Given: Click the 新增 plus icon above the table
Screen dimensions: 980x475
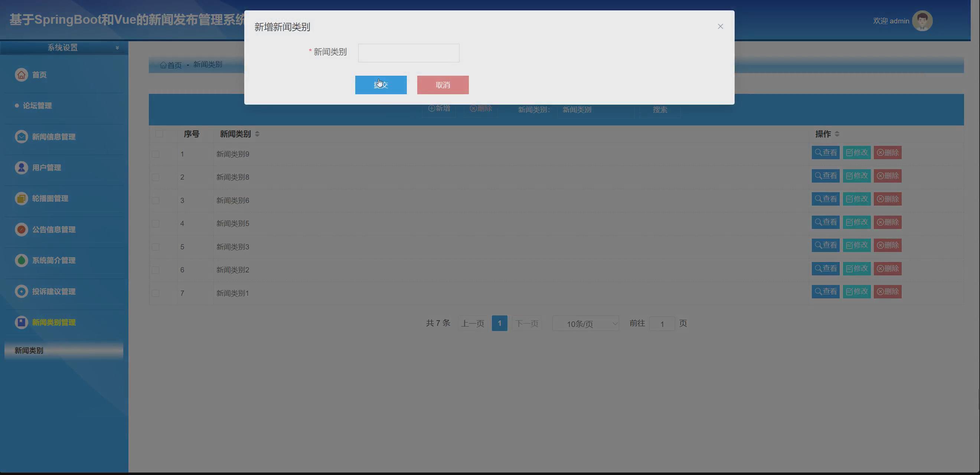Looking at the screenshot, I should pos(431,108).
